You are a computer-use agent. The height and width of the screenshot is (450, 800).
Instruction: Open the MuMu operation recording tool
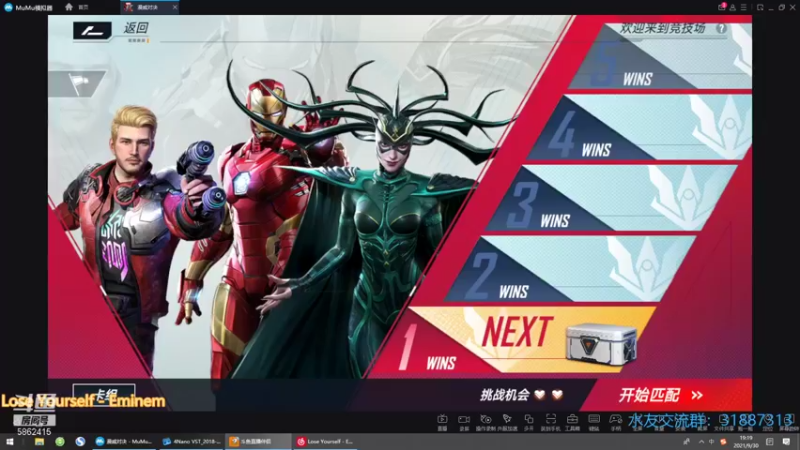(486, 422)
